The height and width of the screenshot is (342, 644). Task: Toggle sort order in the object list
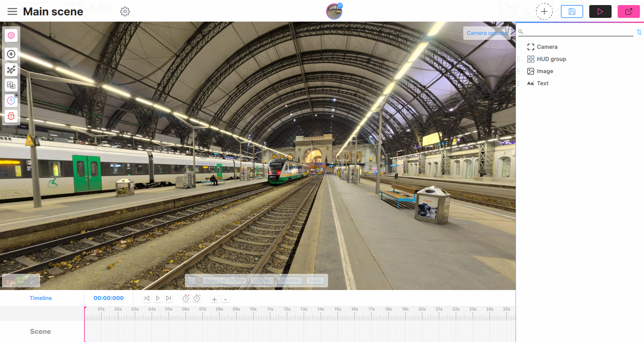(639, 32)
